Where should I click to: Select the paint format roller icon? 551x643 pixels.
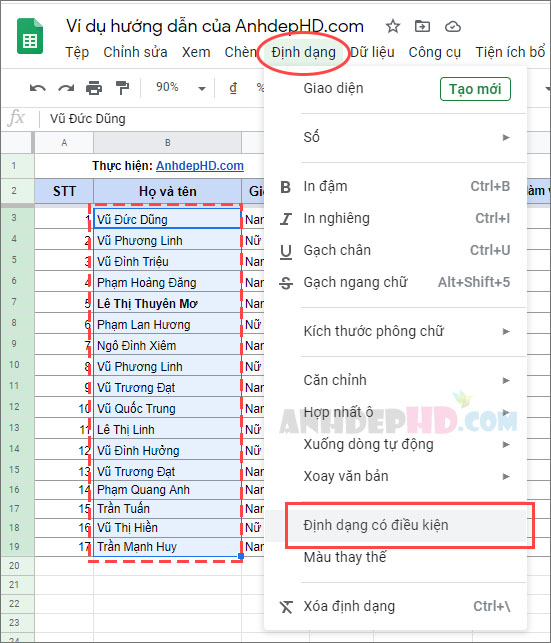click(122, 88)
